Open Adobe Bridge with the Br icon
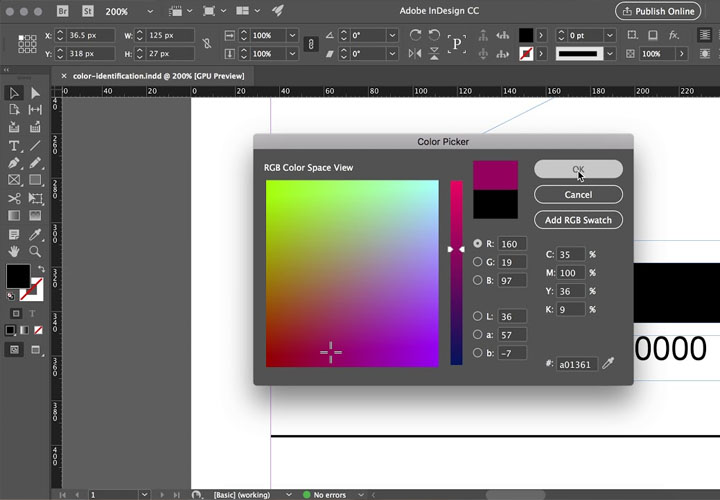720x500 pixels. click(x=62, y=11)
